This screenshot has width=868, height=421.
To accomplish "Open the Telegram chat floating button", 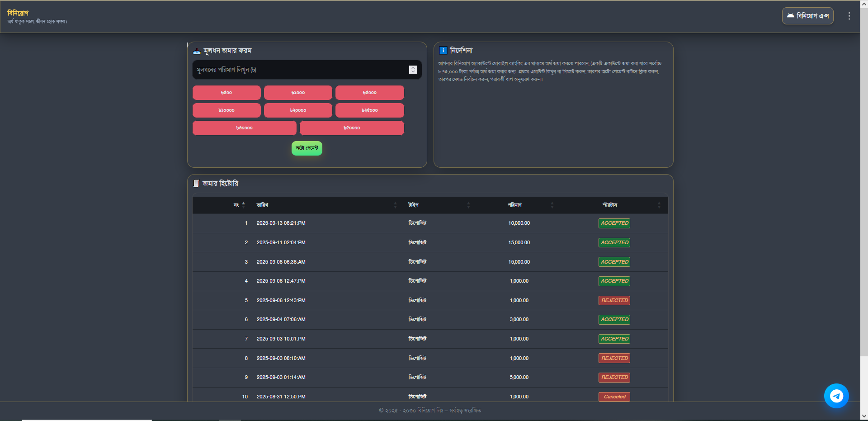I will coord(836,396).
